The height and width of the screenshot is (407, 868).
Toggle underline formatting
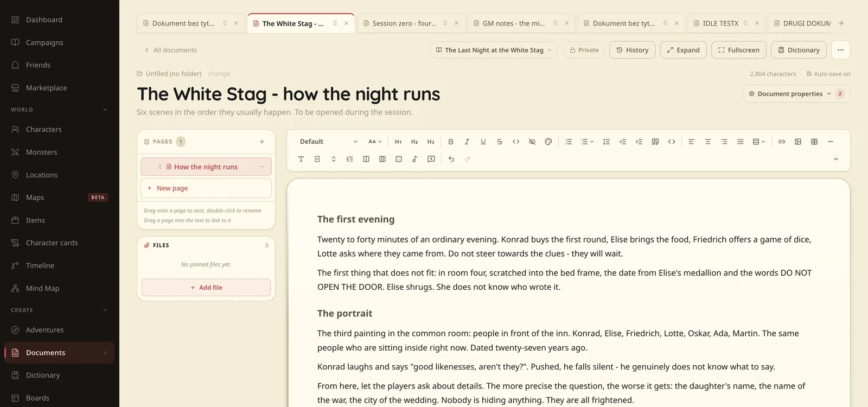click(x=483, y=142)
